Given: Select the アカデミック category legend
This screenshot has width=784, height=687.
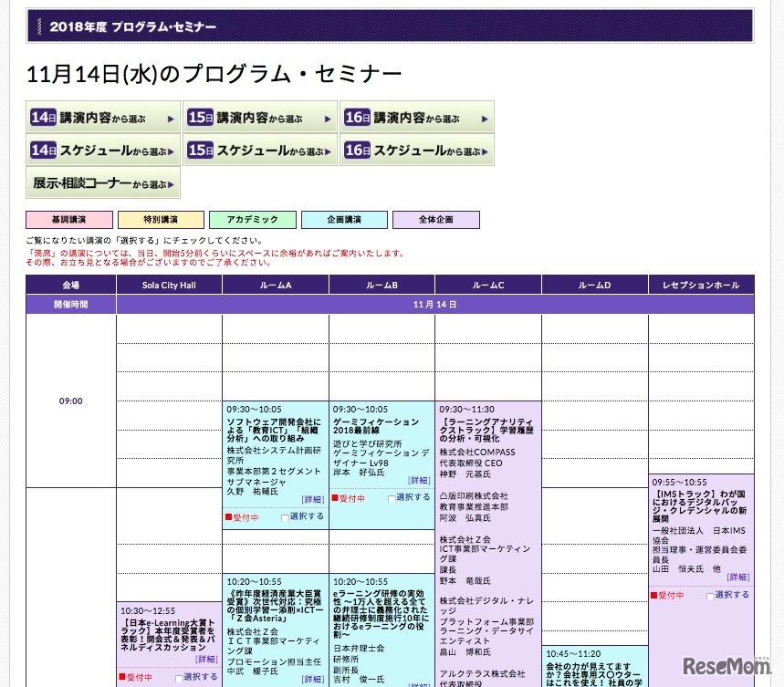Looking at the screenshot, I should click(251, 219).
